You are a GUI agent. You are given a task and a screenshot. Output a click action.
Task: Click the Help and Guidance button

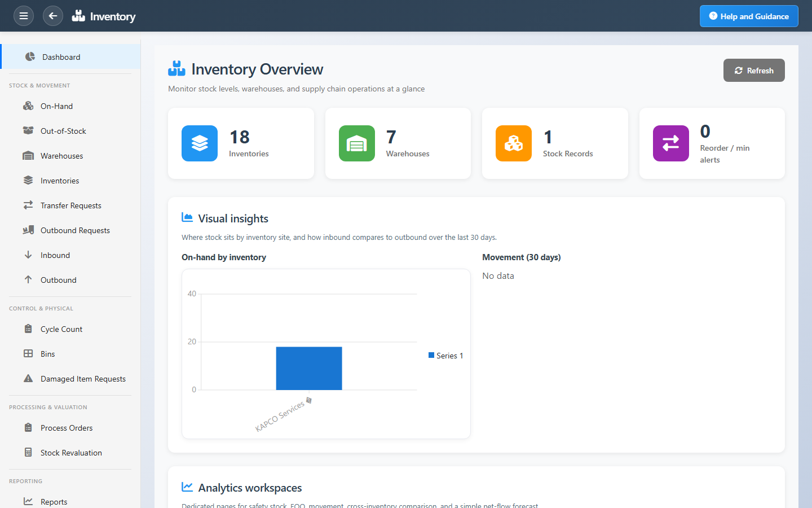point(749,16)
